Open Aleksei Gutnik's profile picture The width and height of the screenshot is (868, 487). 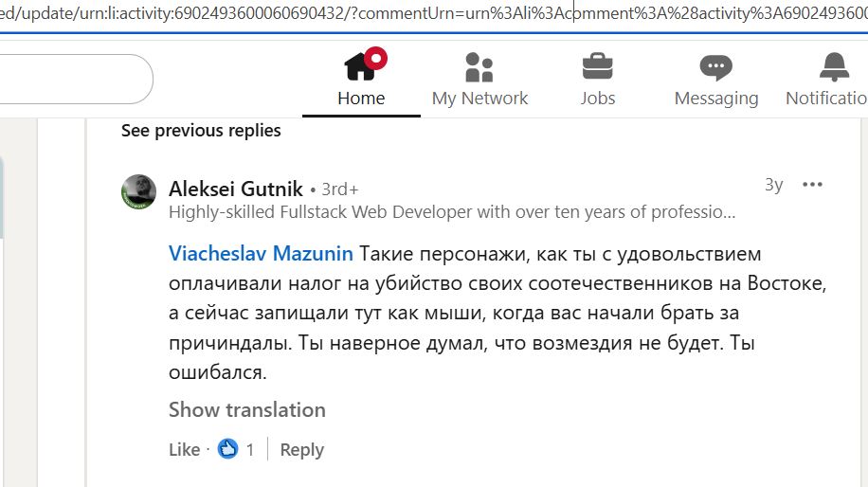[138, 191]
